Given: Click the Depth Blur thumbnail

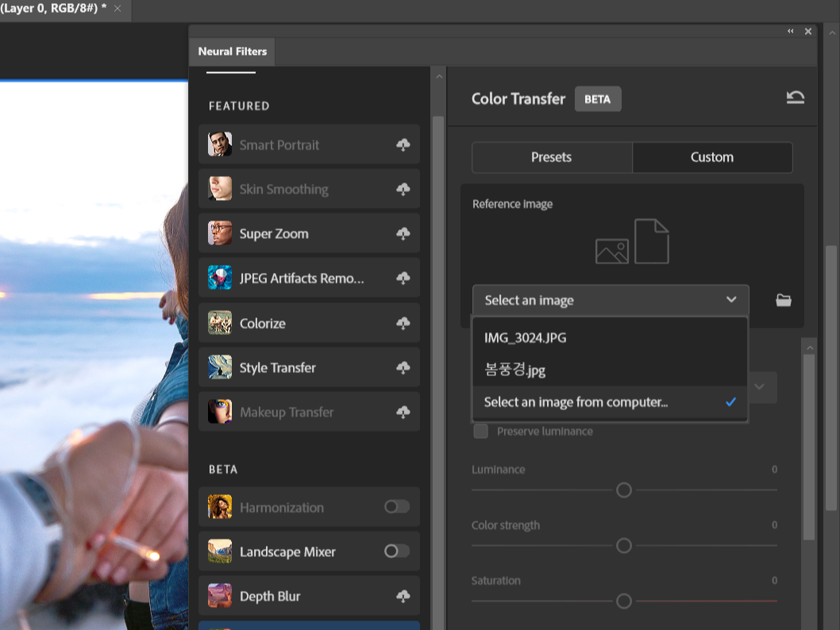Looking at the screenshot, I should click(220, 595).
